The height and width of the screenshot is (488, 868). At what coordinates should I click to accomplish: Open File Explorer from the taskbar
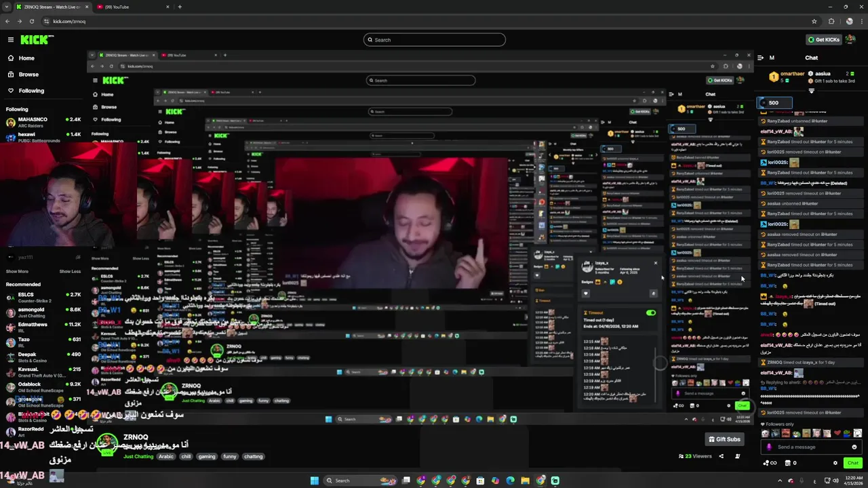pos(525,481)
